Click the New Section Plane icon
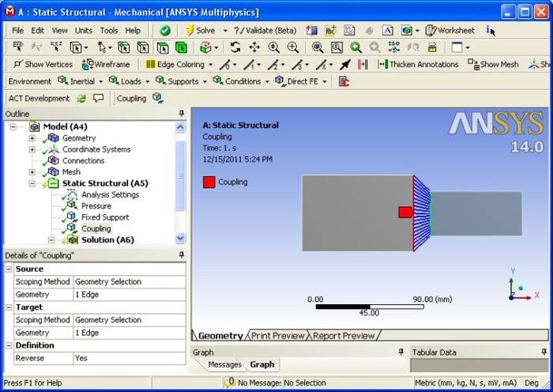The height and width of the screenshot is (392, 553). click(x=312, y=31)
